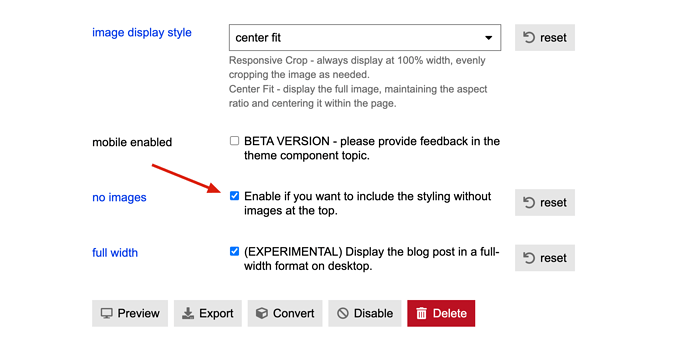Click the Center Fit description text
This screenshot has height=360, width=690.
[x=358, y=96]
